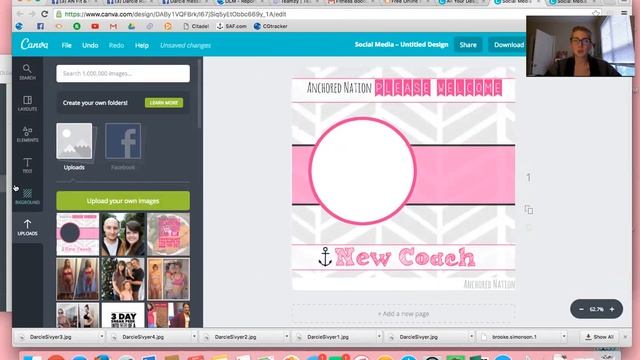This screenshot has width=640, height=360.
Task: Open the Elements panel
Action: (x=27, y=134)
